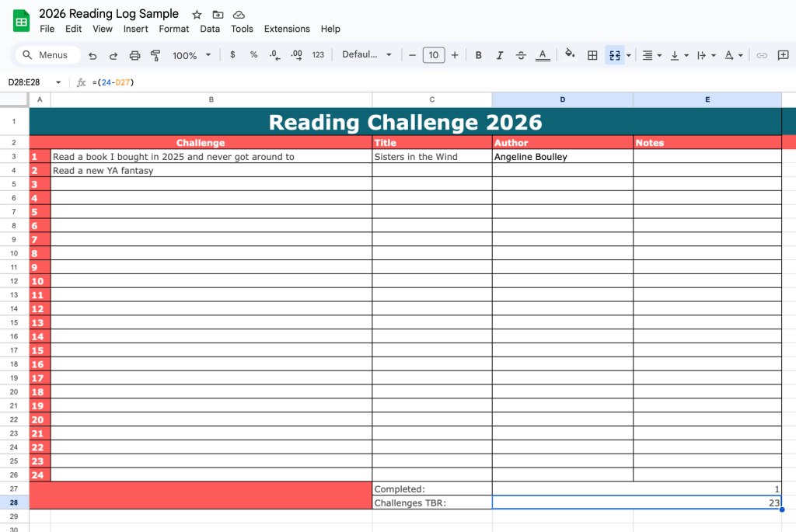This screenshot has height=532, width=796.
Task: Toggle strikethrough formatting
Action: coord(521,55)
